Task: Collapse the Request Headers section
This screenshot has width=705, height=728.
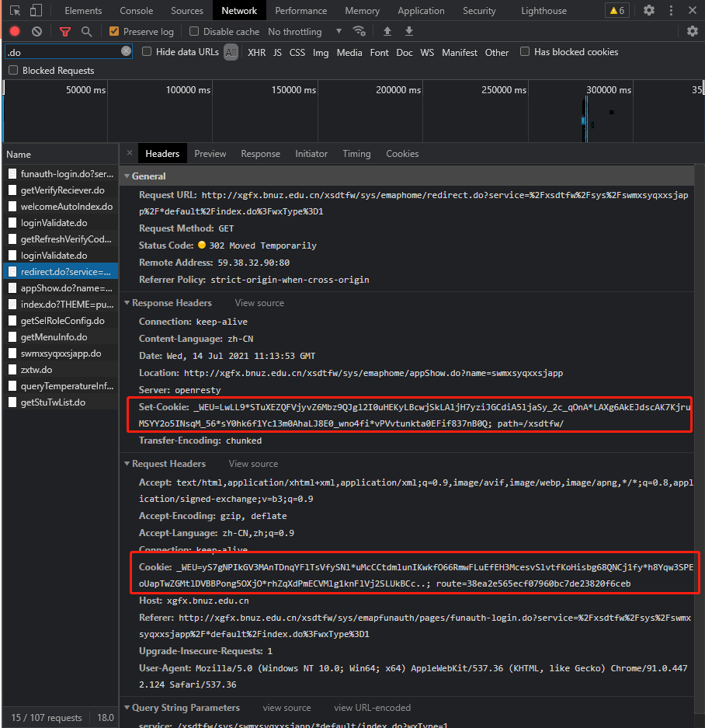Action: point(127,463)
